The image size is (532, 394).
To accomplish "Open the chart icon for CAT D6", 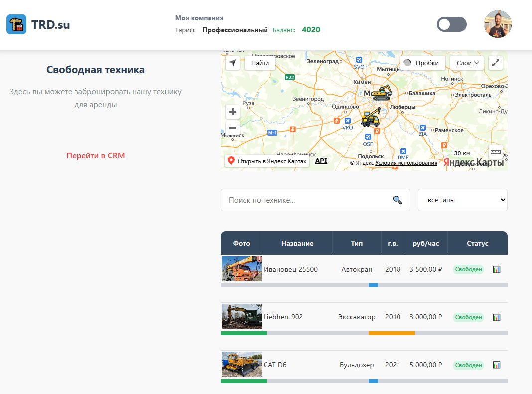I will [x=496, y=365].
